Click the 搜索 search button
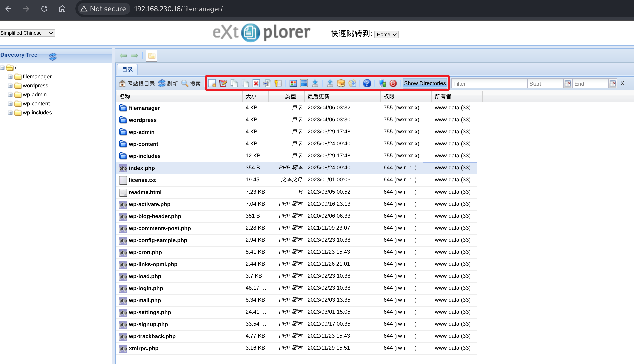The image size is (634, 364). point(191,83)
